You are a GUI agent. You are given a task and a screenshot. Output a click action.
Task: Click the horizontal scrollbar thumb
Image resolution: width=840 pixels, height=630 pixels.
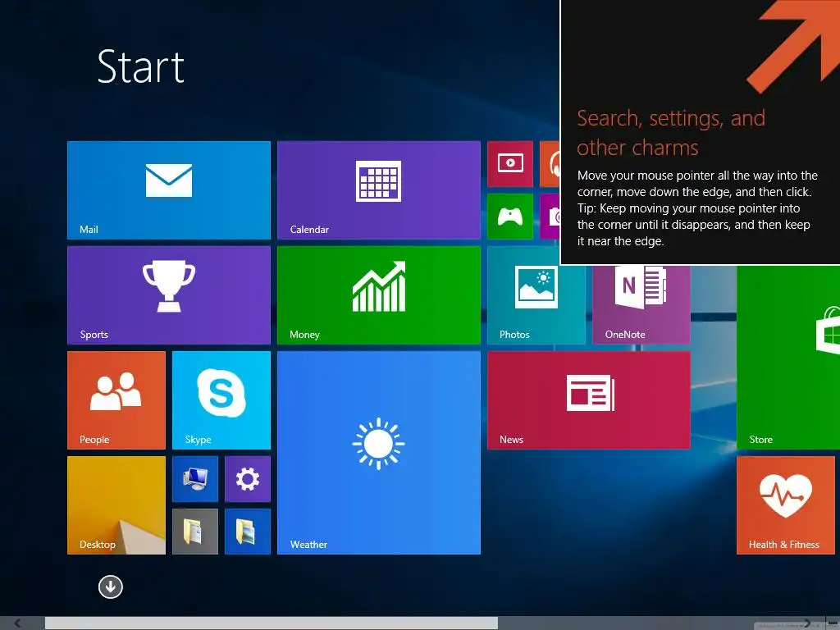click(271, 623)
